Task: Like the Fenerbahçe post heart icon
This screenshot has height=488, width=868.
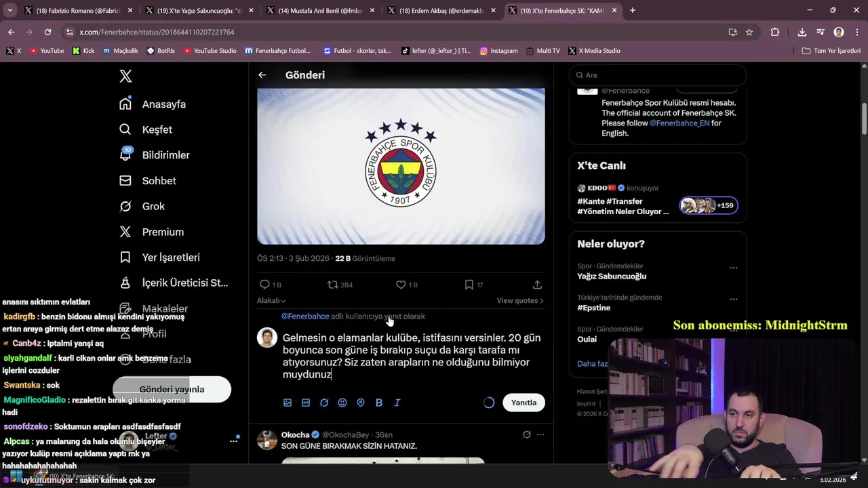Action: click(x=401, y=285)
